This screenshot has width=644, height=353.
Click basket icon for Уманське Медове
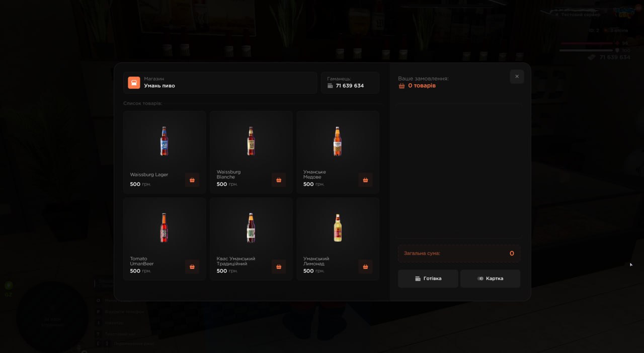pyautogui.click(x=365, y=180)
